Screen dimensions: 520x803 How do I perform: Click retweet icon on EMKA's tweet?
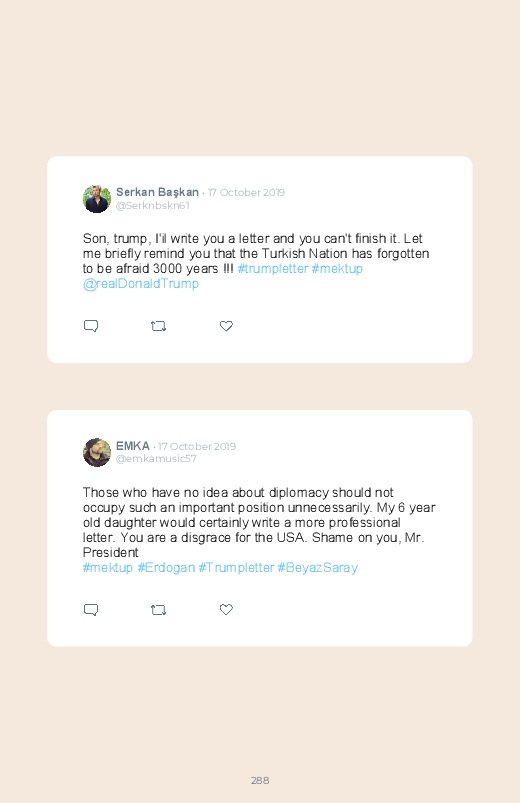tap(158, 609)
